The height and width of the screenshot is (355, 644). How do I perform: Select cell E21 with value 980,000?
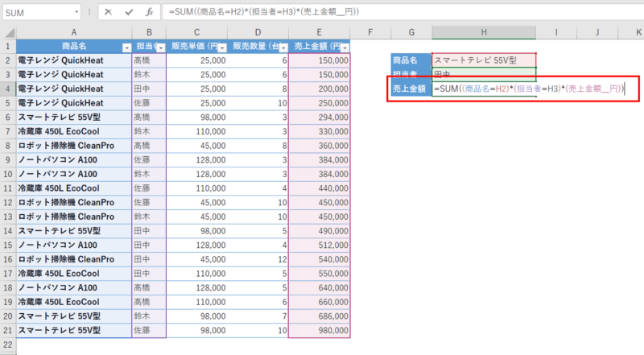319,331
